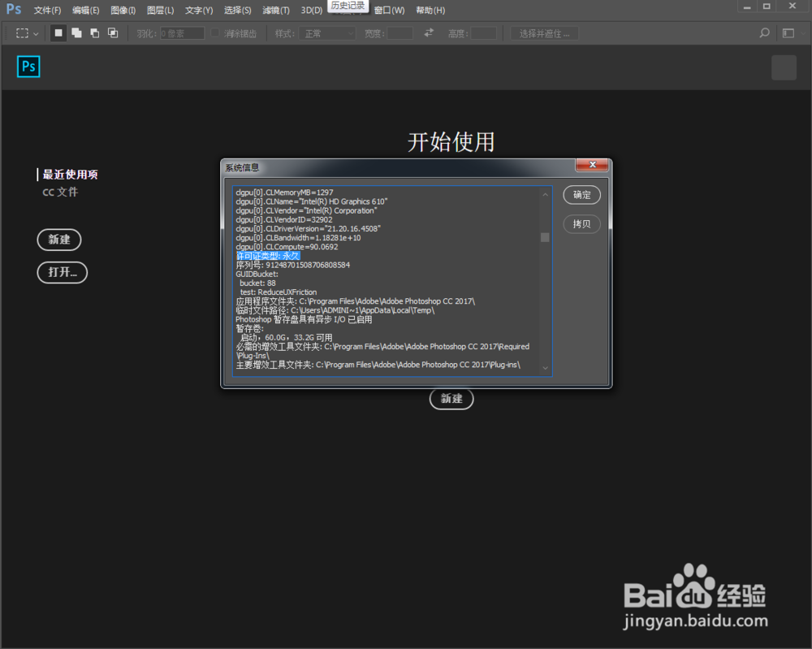The height and width of the screenshot is (649, 812).
Task: Swap width and height arrows icon
Action: [x=429, y=33]
